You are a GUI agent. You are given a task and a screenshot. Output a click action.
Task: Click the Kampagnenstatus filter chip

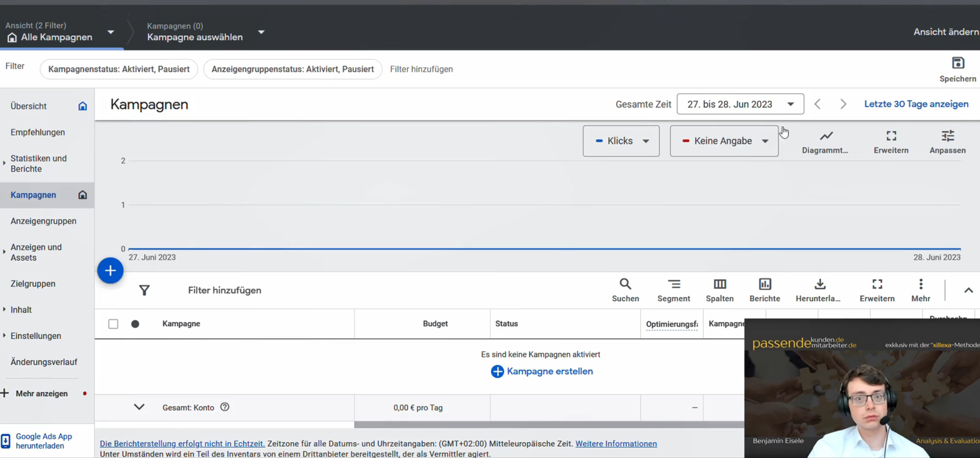[x=119, y=69]
